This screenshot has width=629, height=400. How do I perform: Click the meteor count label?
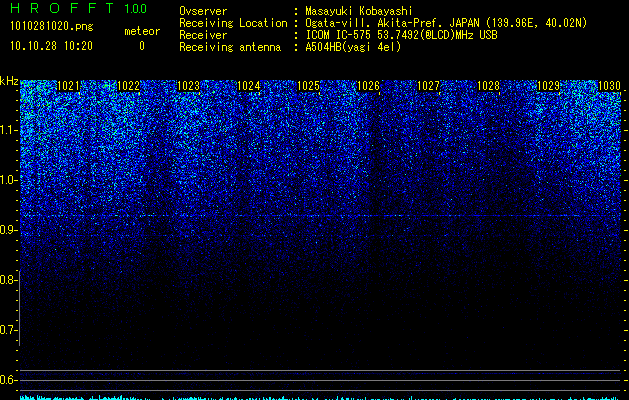click(142, 31)
